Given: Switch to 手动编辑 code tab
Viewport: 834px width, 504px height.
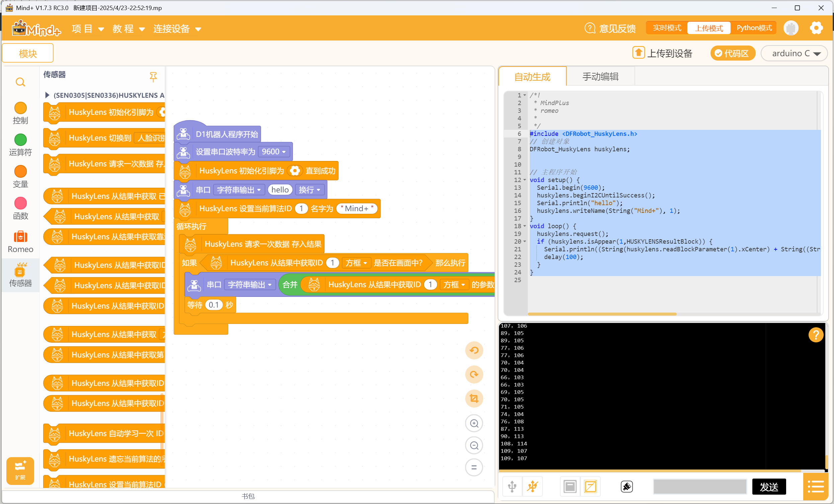Looking at the screenshot, I should (600, 77).
